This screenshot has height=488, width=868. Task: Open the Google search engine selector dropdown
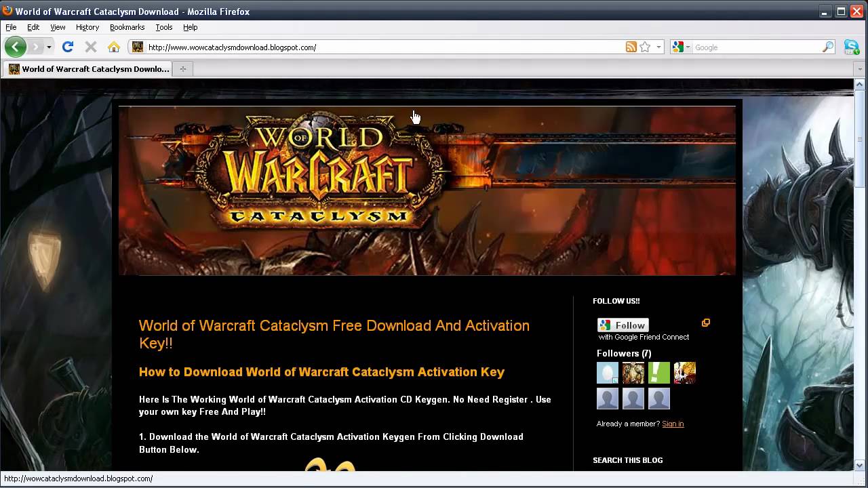point(681,47)
